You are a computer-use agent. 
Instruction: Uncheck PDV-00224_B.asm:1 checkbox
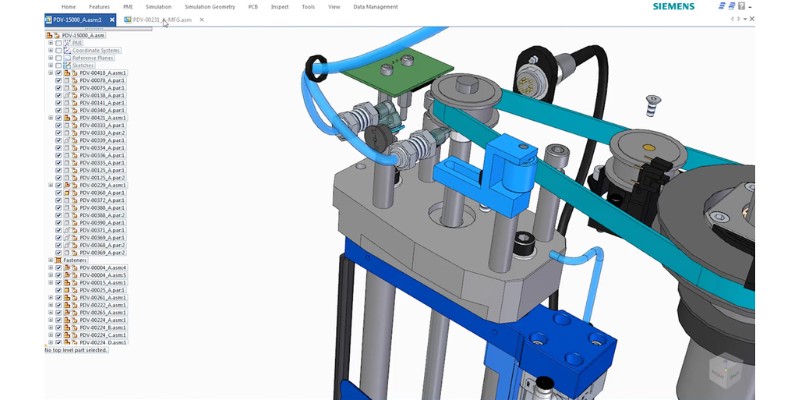coord(59,328)
